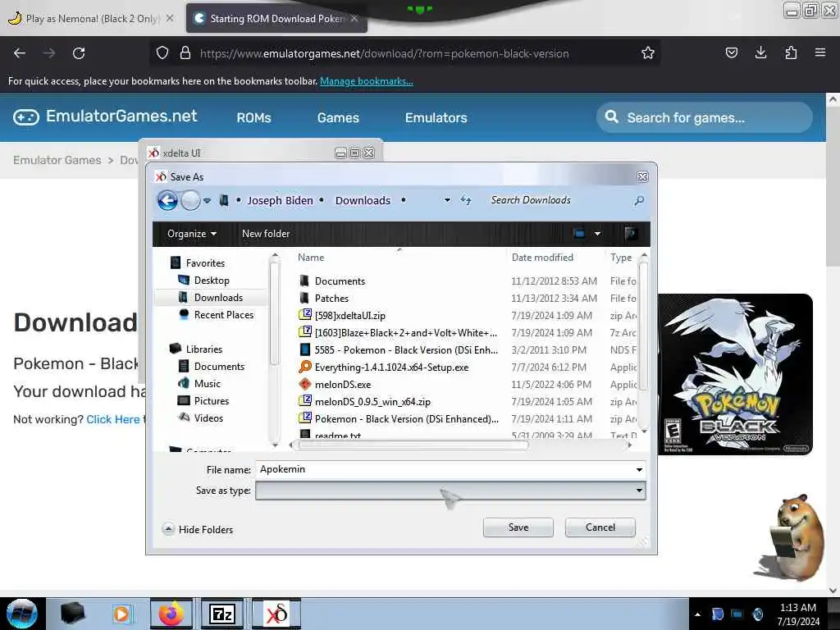Switch to Play as Nemona browser tab

(x=91, y=18)
